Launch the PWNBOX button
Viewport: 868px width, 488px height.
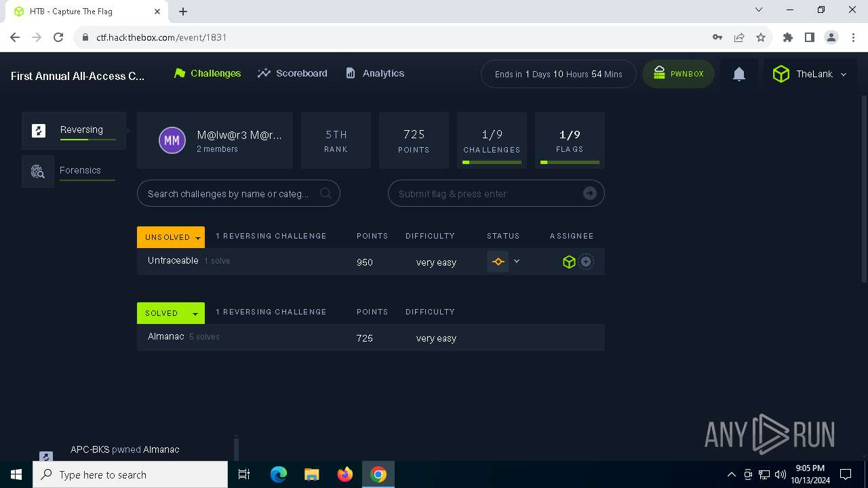678,74
